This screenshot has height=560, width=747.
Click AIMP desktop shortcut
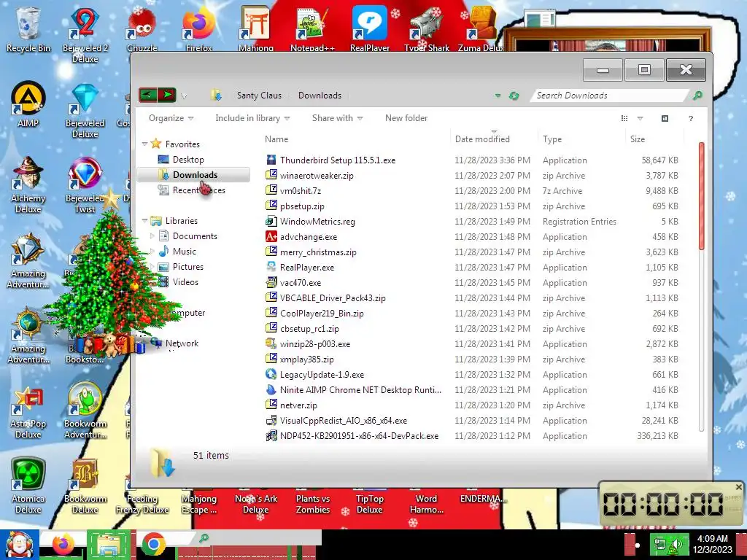coord(28,104)
